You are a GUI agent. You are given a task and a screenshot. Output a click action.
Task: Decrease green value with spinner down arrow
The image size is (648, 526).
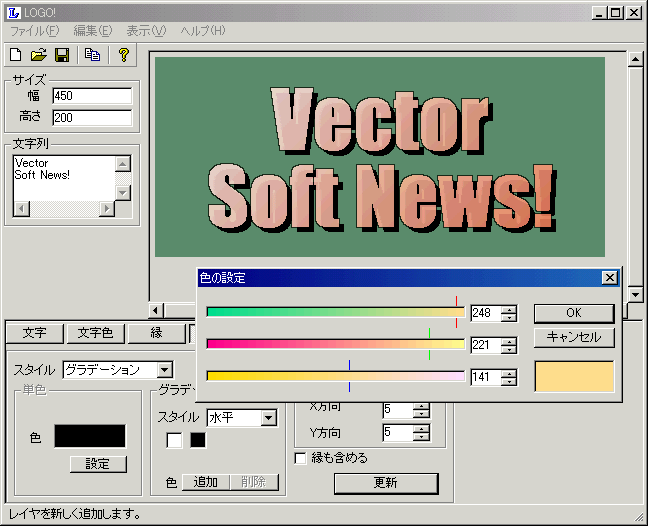(509, 349)
